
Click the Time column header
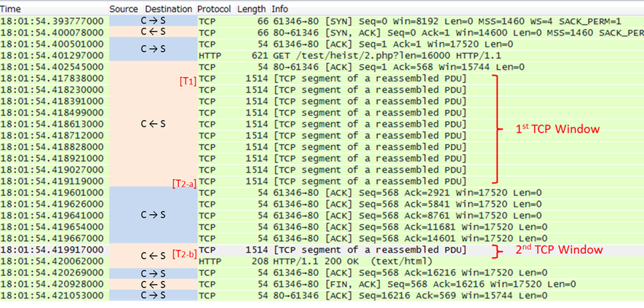tap(12, 9)
